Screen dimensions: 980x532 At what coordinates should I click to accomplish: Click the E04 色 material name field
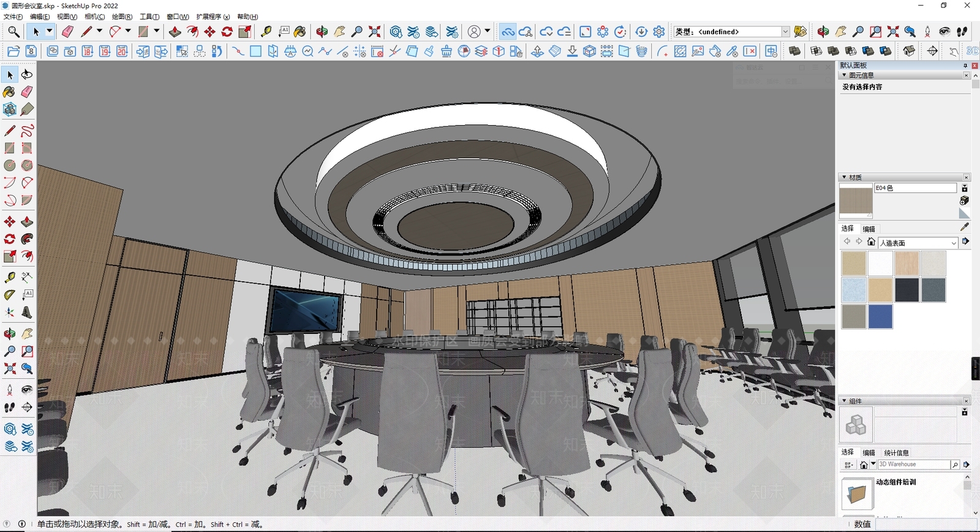(915, 188)
